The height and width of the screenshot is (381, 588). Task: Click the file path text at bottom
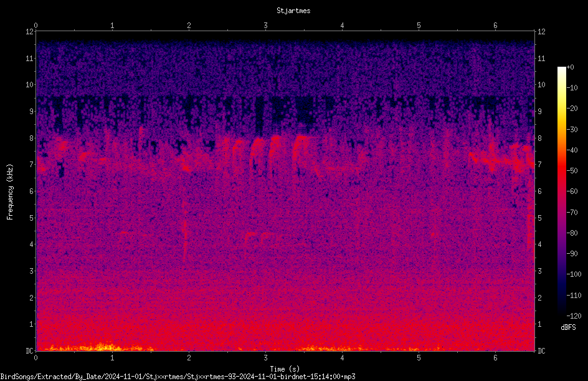[x=178, y=377]
